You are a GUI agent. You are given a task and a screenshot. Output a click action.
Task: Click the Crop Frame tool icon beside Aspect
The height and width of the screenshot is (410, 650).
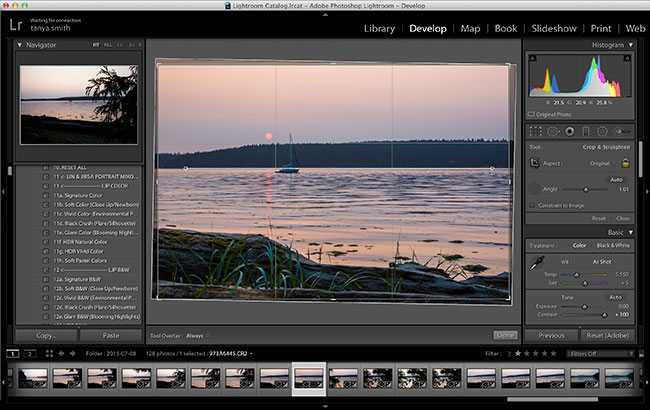pos(534,163)
